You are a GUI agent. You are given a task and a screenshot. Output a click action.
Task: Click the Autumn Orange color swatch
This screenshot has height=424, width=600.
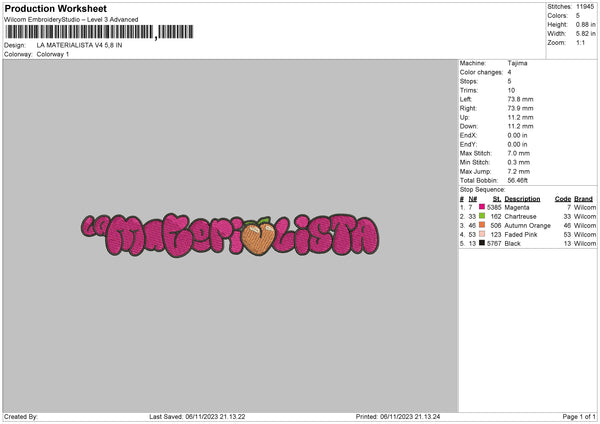click(482, 225)
